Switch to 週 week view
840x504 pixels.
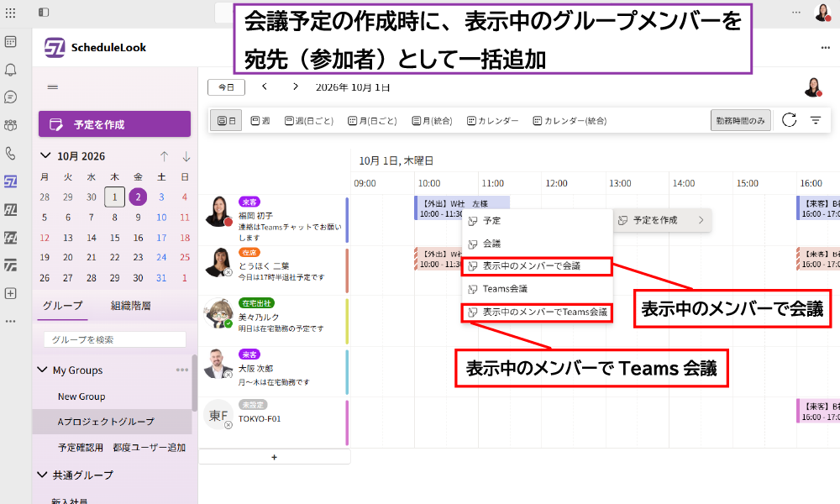260,120
